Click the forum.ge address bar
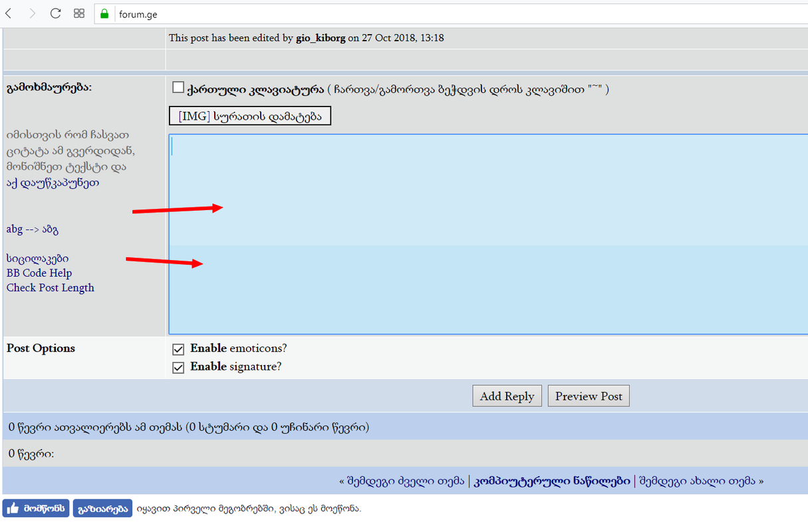Screen dimensions: 808x532 point(452,14)
